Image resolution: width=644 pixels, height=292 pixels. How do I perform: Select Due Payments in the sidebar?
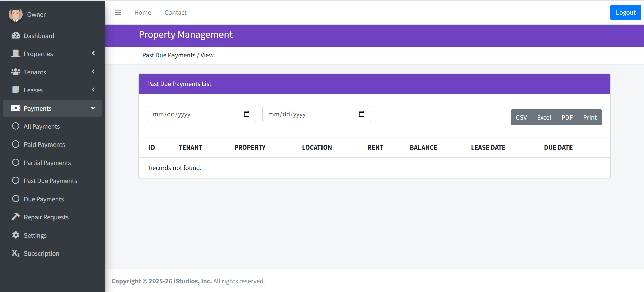click(44, 199)
